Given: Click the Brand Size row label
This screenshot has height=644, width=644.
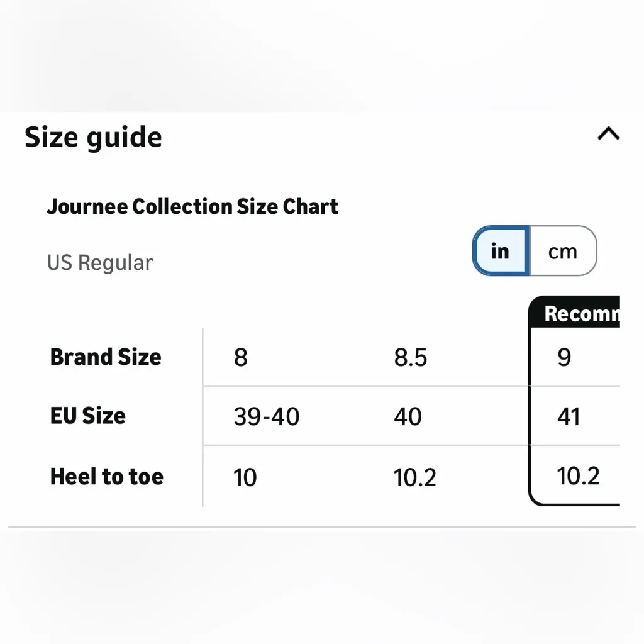Looking at the screenshot, I should (106, 357).
